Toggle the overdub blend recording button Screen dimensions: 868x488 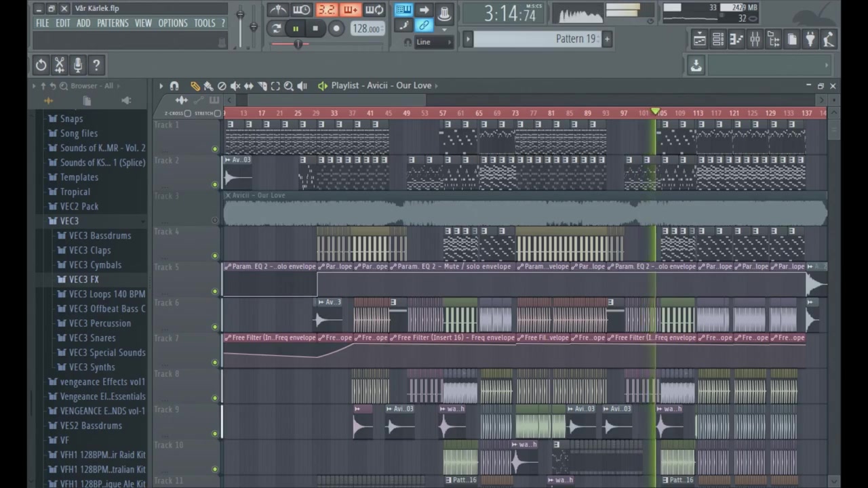350,9
